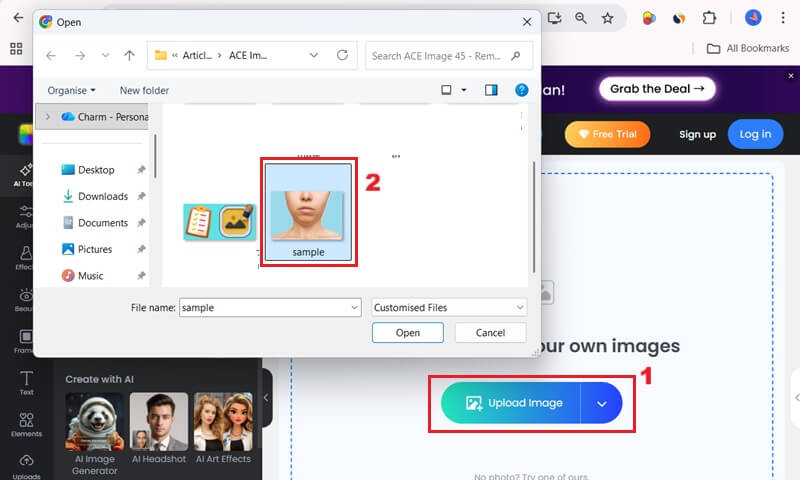Click the browser back arrow
Image resolution: width=800 pixels, height=480 pixels.
[x=18, y=18]
